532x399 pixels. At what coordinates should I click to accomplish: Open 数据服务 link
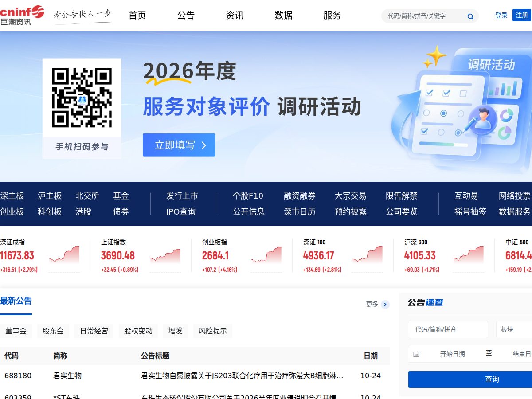515,211
